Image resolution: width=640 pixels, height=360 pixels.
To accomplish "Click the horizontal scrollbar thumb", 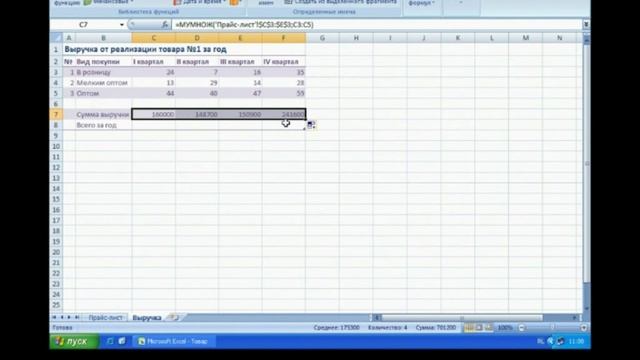I will 462,317.
